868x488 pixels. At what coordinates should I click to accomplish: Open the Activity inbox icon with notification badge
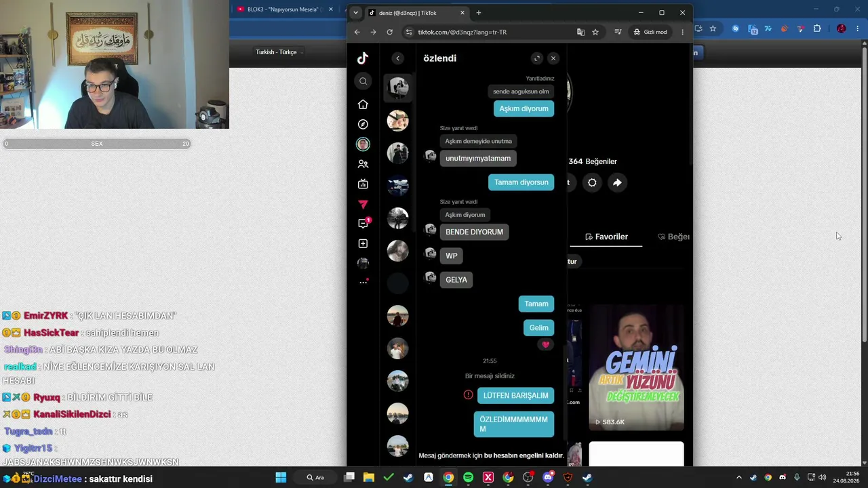[363, 223]
